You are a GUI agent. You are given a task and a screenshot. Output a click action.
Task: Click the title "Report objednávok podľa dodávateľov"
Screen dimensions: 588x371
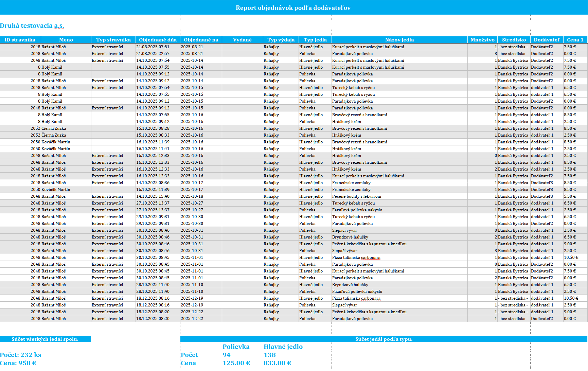[293, 8]
